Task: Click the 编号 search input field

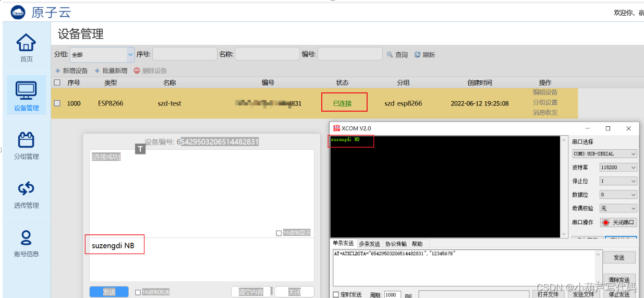Action: pos(350,54)
